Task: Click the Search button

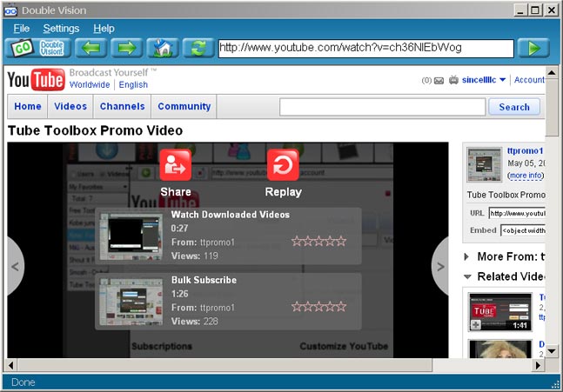Action: tap(514, 107)
